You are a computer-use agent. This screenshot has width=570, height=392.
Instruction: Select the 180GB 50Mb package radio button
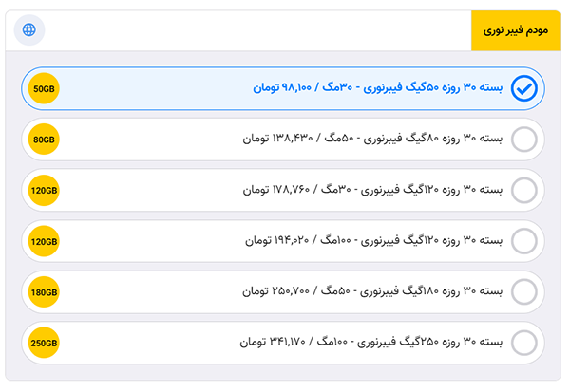coord(523,291)
